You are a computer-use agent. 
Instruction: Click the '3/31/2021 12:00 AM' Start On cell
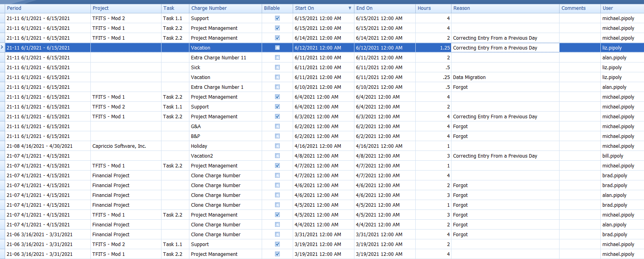324,234
